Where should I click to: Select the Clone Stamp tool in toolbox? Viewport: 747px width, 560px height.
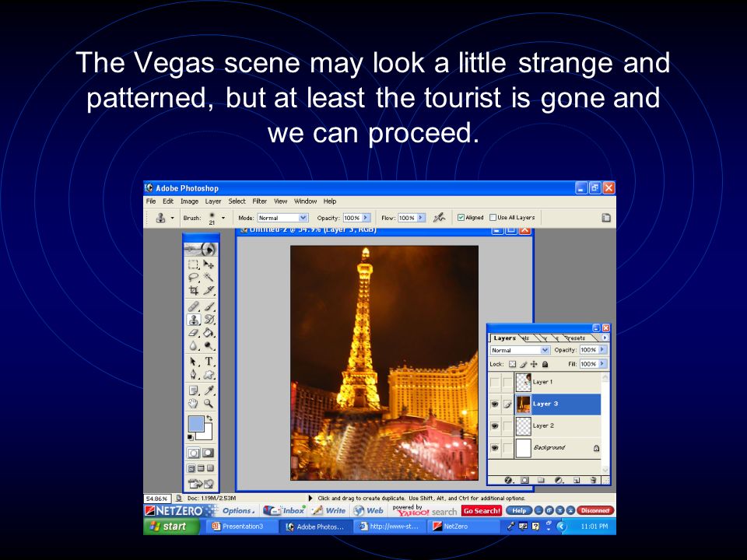(x=194, y=320)
